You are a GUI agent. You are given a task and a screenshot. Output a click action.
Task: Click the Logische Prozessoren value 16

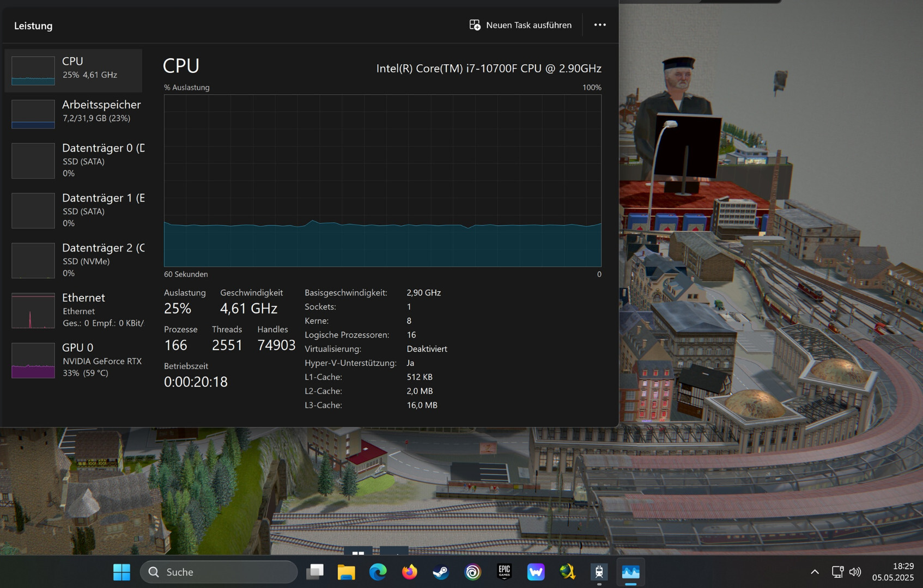pos(411,335)
